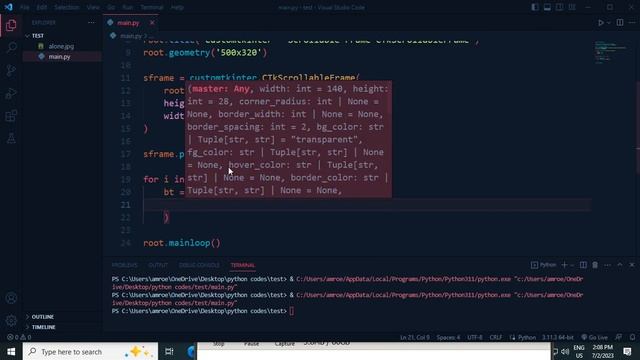Split the terminal

(x=583, y=265)
